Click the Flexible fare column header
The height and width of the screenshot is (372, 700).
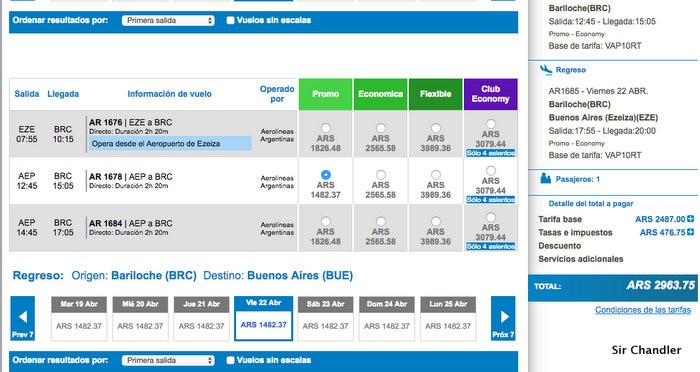pyautogui.click(x=435, y=94)
